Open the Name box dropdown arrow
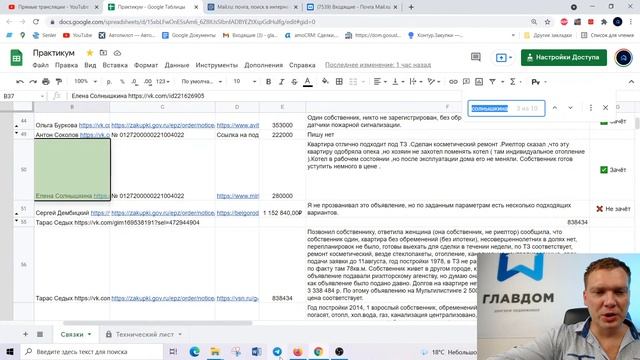This screenshot has width=640, height=360. pyautogui.click(x=42, y=96)
